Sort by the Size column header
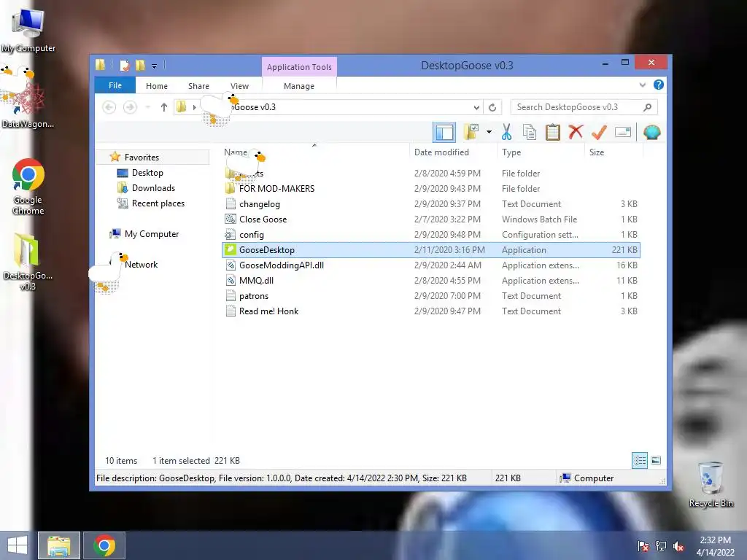Image resolution: width=747 pixels, height=560 pixels. click(597, 152)
